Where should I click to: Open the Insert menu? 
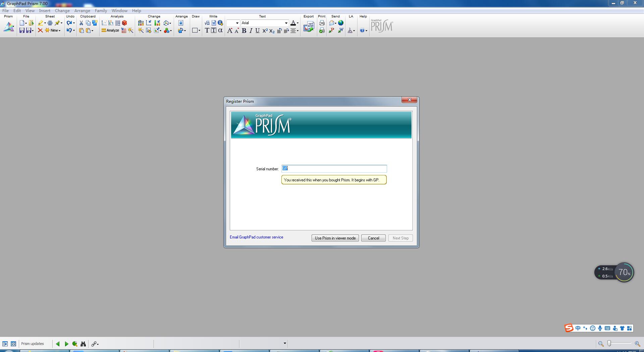point(45,11)
